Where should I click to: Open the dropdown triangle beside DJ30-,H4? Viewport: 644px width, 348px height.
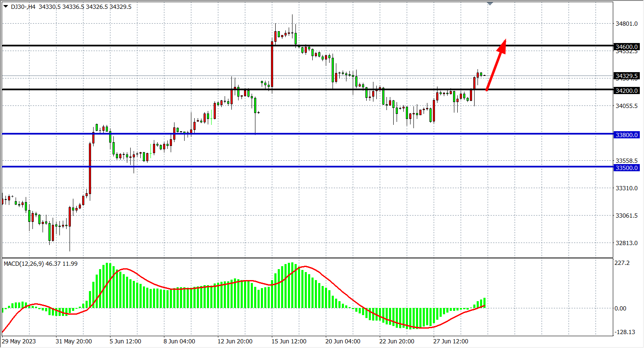click(5, 6)
